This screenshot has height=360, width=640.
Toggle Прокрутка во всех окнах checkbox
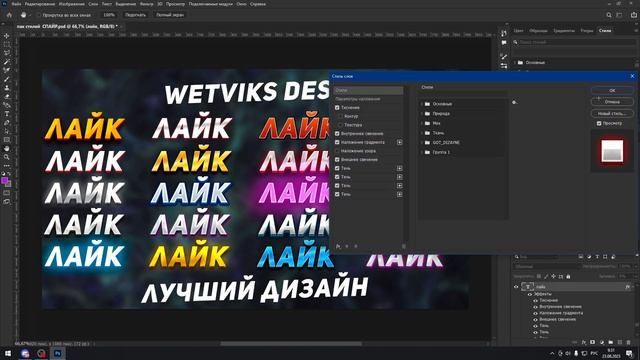38,15
